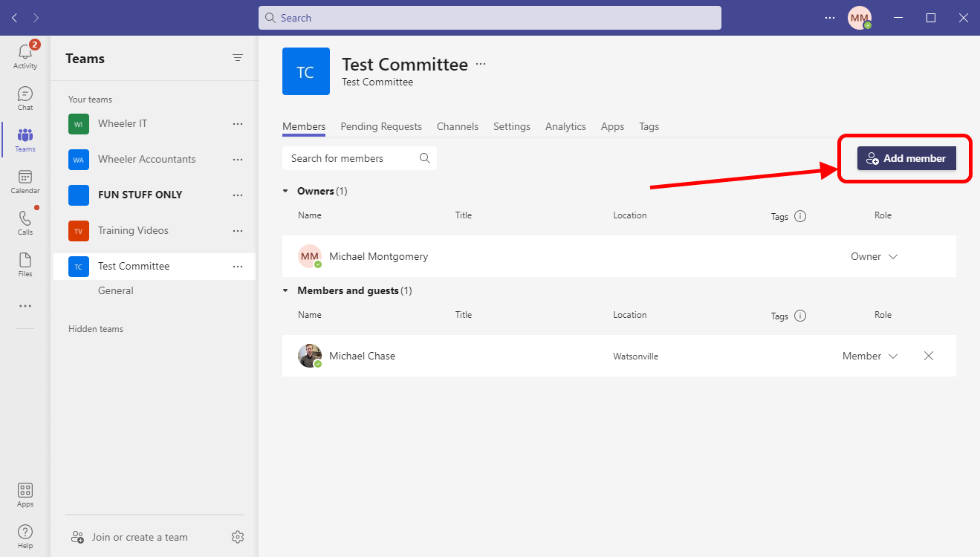Switch to the Channels tab
980x557 pixels.
tap(458, 126)
